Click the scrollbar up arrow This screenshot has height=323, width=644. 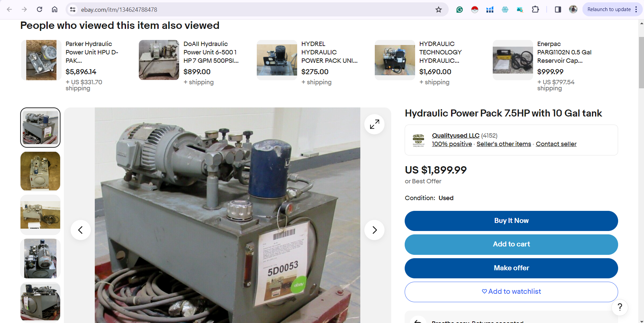[x=641, y=24]
